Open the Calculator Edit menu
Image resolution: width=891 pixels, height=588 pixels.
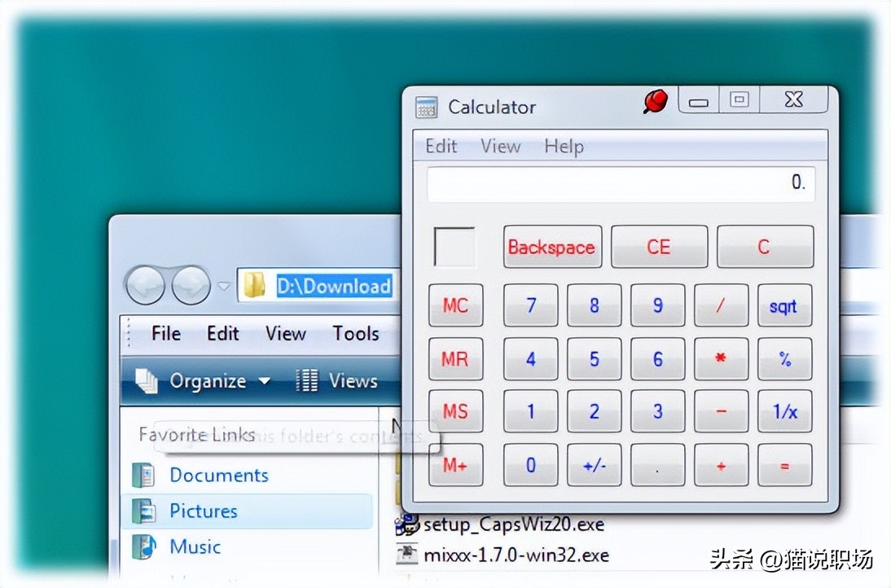(x=441, y=147)
